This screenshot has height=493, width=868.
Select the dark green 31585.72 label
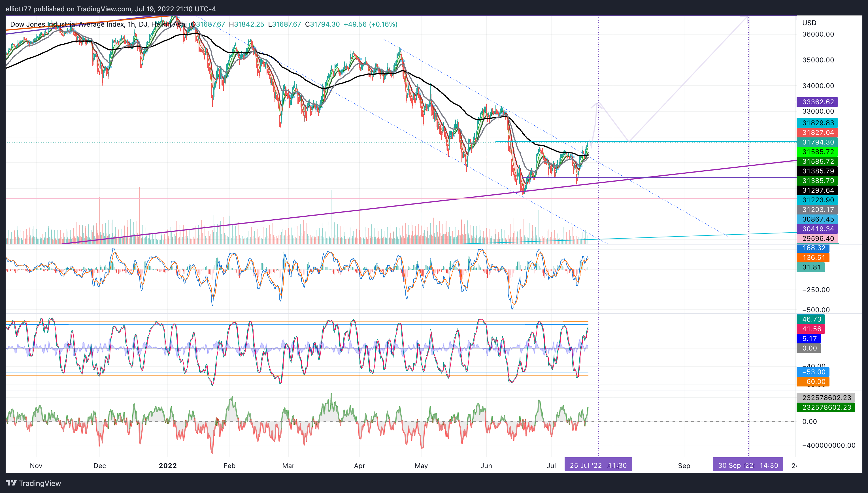coord(817,161)
